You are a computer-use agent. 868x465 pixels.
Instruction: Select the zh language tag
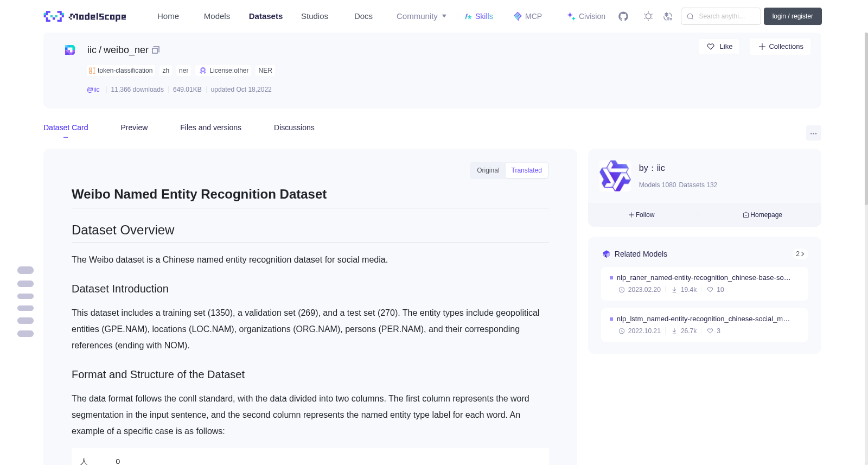(x=166, y=71)
